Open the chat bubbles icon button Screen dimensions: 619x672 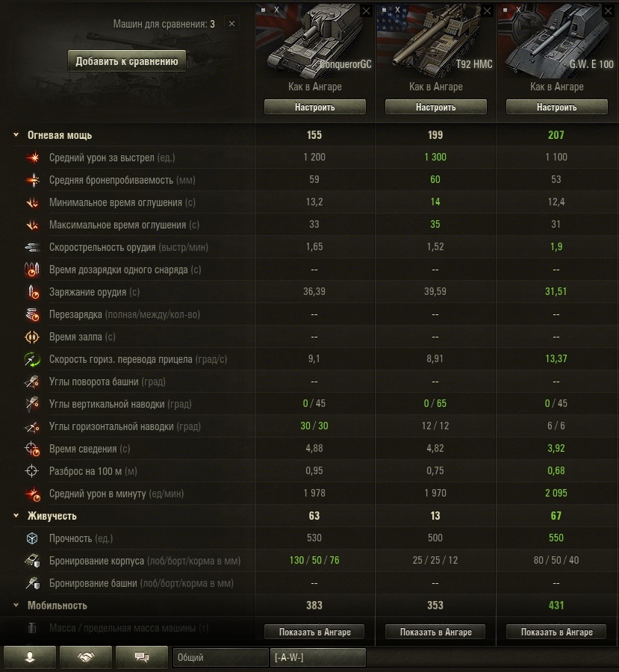coord(142,657)
